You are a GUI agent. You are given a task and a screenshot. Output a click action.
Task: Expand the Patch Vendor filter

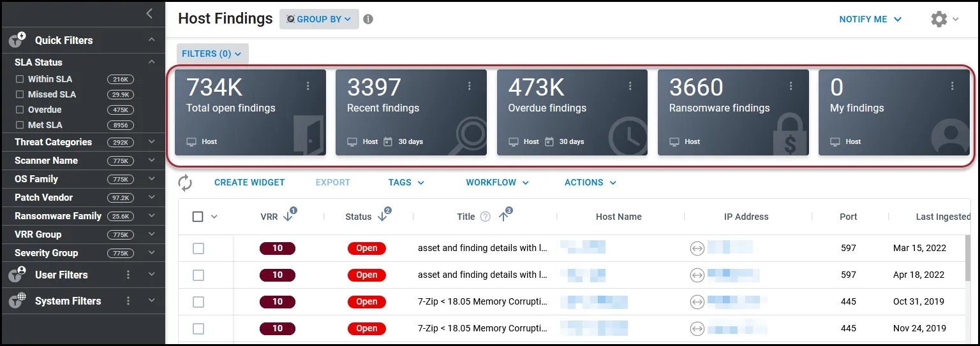152,198
